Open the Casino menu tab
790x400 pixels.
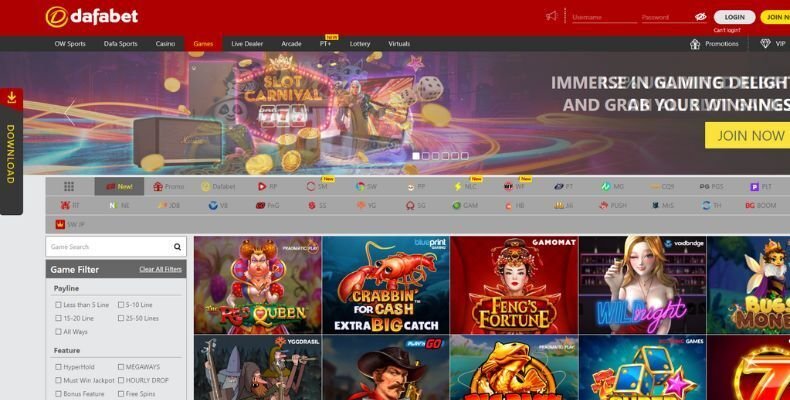coord(165,44)
